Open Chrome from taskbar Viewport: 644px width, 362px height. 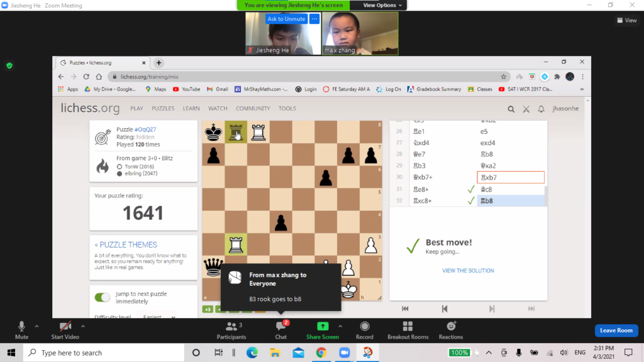321,353
